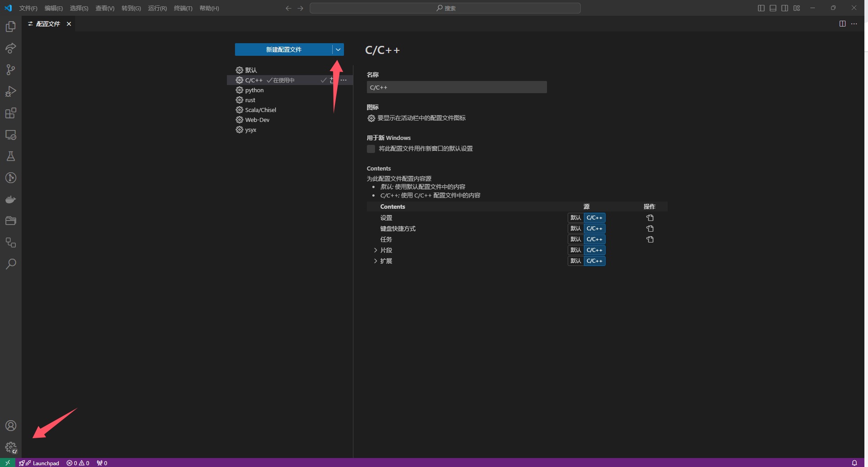Expand the 片段 row

(x=375, y=250)
